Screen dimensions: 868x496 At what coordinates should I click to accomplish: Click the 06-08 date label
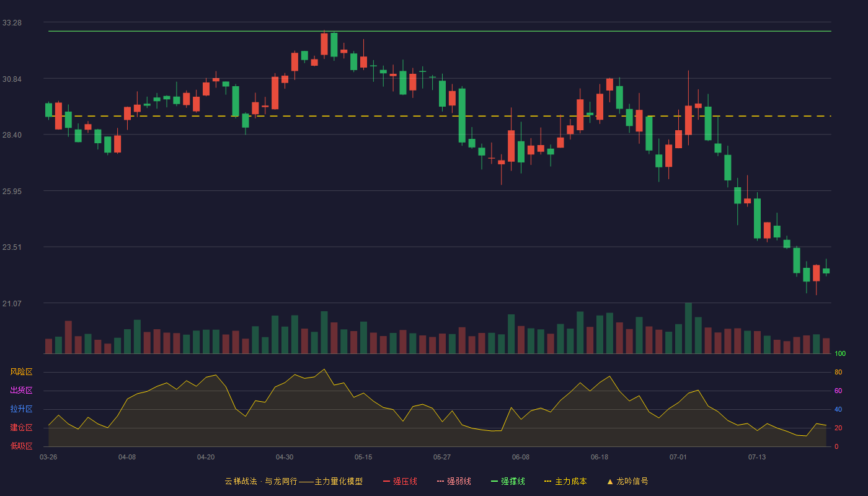[521, 457]
